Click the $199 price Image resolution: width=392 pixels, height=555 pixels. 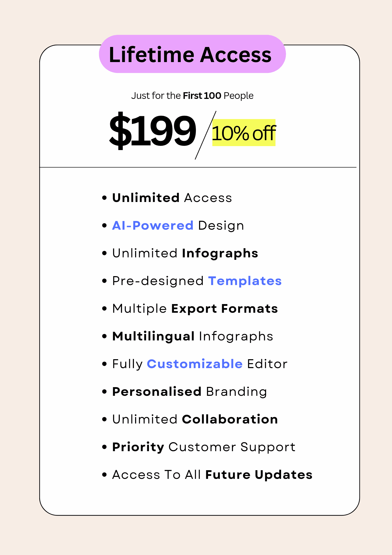(152, 131)
